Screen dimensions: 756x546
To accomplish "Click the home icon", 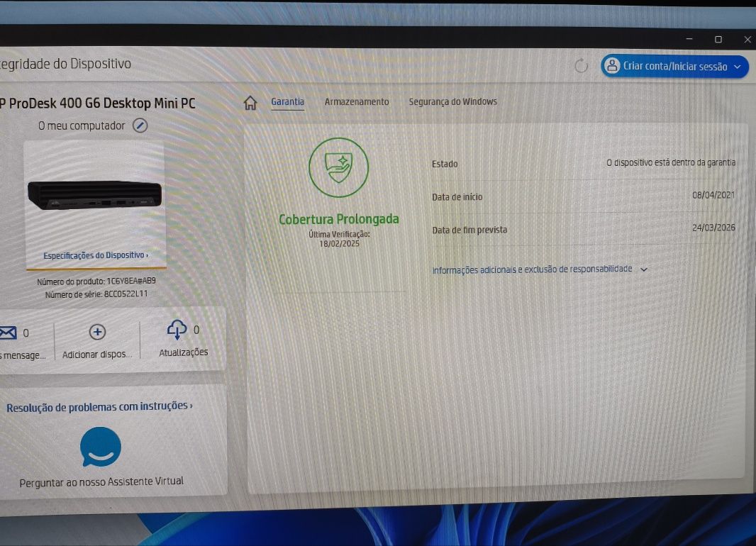I will 250,103.
